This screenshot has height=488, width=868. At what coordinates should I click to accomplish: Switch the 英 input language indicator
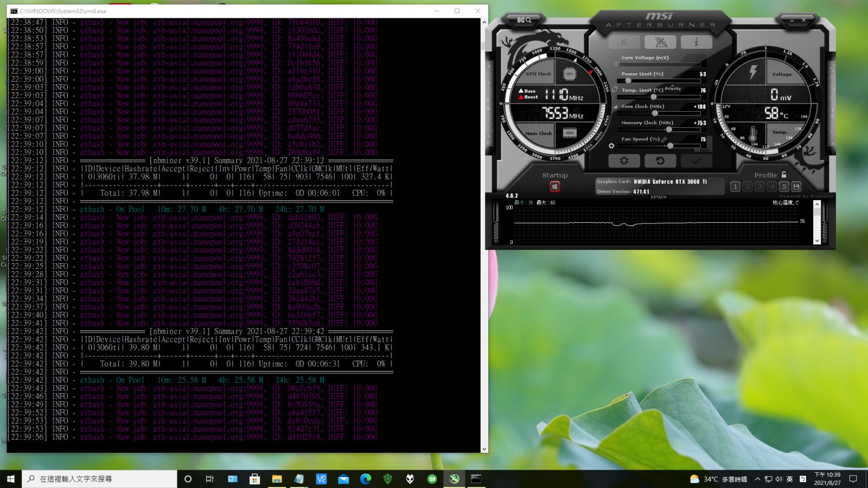790,479
